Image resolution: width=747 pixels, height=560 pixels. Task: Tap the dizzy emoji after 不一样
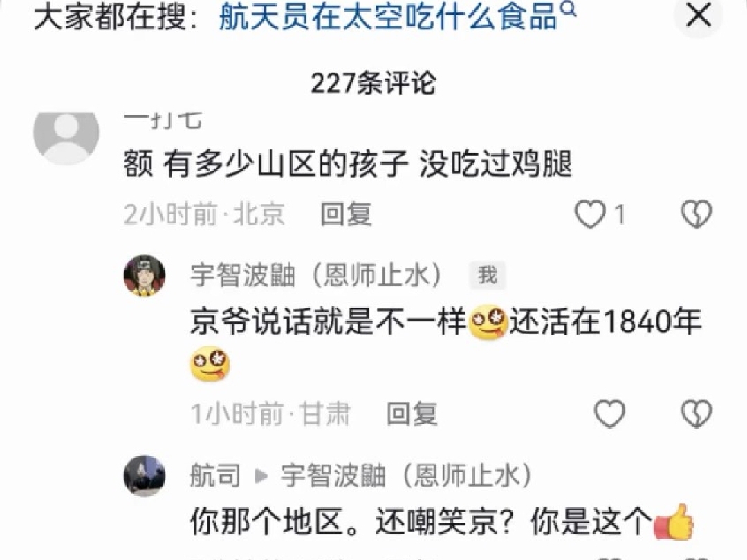(488, 322)
